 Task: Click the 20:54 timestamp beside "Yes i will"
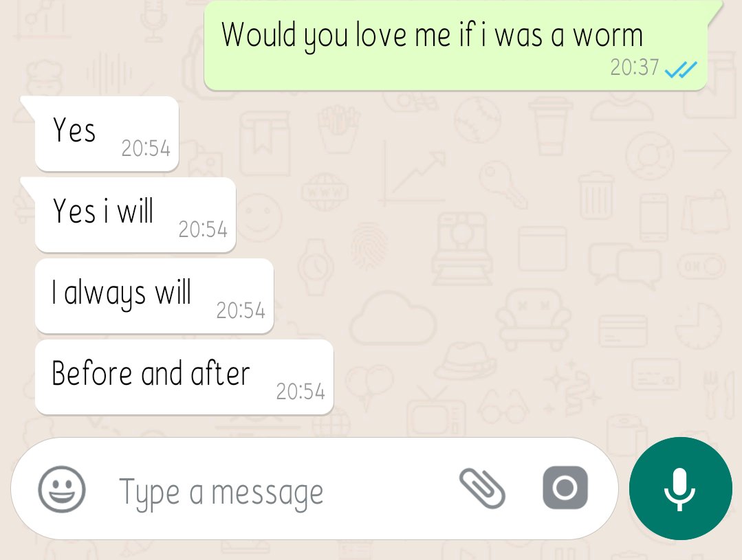point(203,229)
